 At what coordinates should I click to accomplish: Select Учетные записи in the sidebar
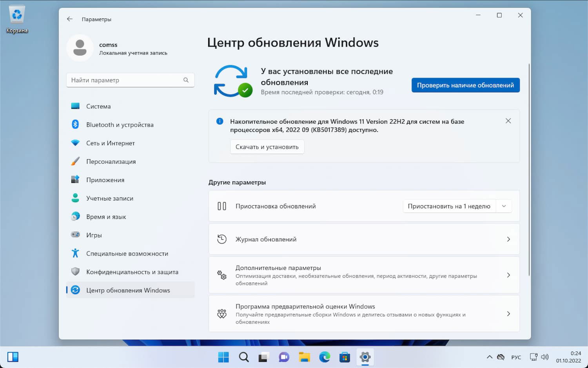coord(131,199)
